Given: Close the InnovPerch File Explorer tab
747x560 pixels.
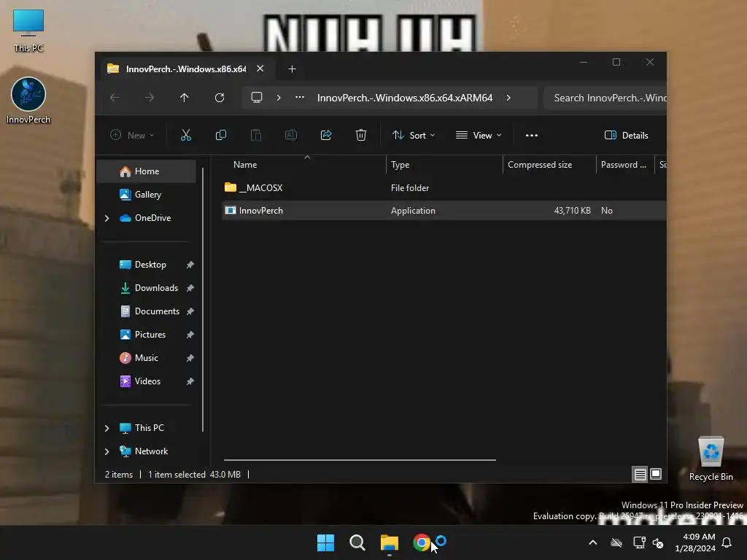Looking at the screenshot, I should click(x=260, y=69).
